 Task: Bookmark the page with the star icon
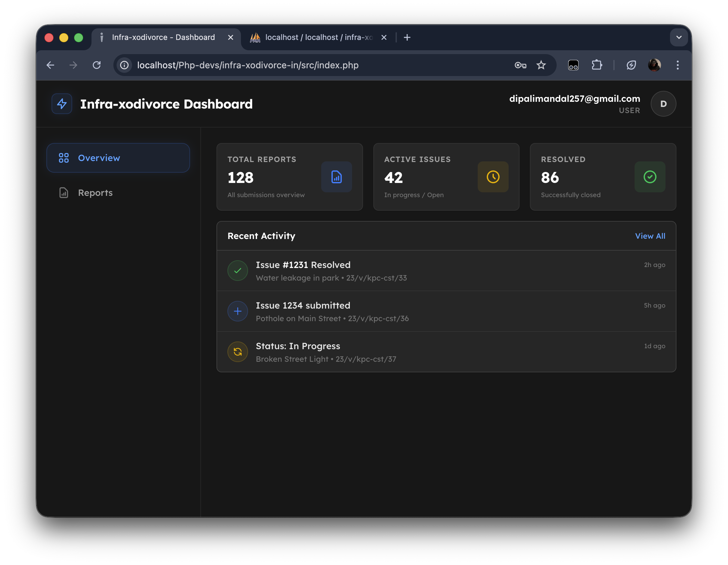tap(542, 65)
